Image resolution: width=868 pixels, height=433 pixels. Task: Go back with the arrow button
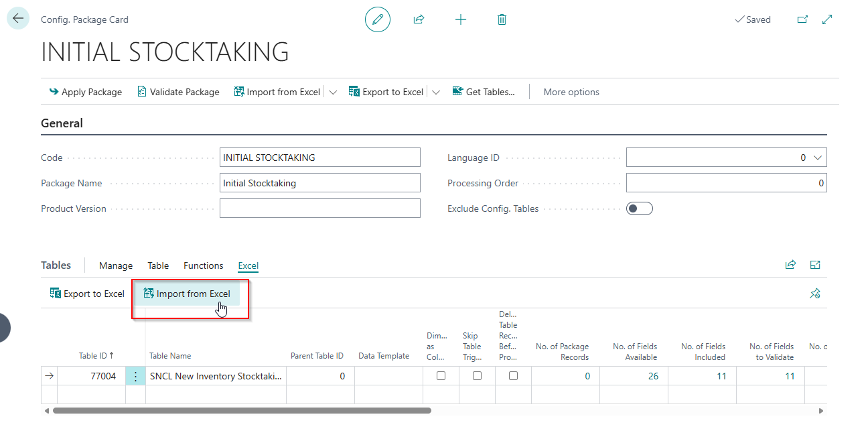point(18,19)
